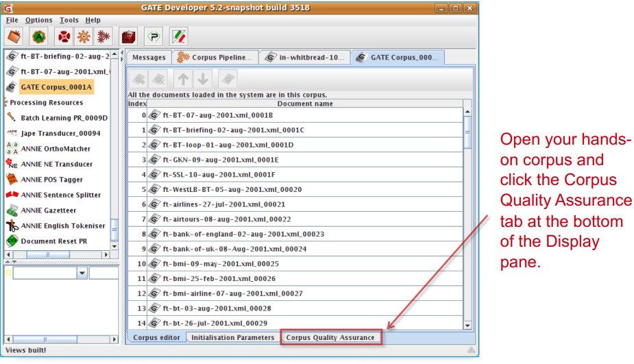The image size is (634, 364).
Task: Open the Messages tab
Action: (149, 58)
